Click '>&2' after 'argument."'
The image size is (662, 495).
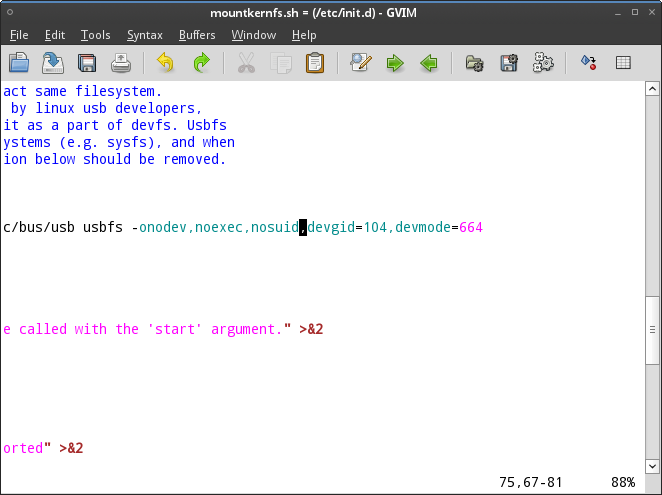311,329
